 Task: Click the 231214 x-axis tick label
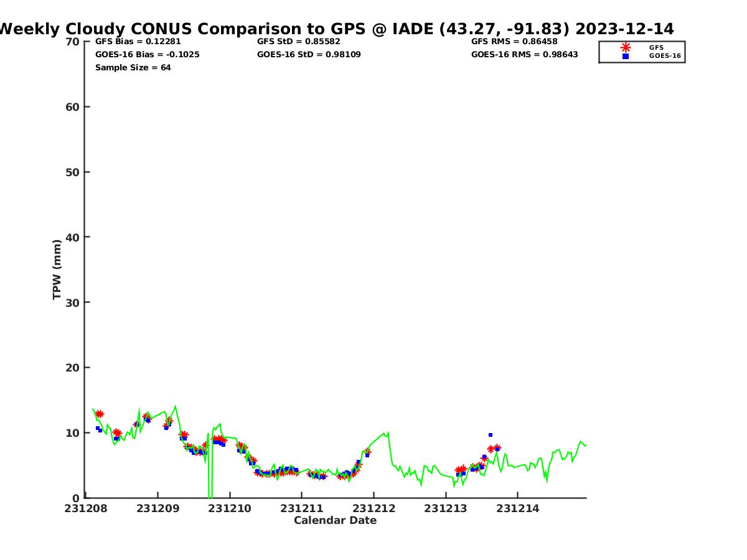(x=518, y=509)
